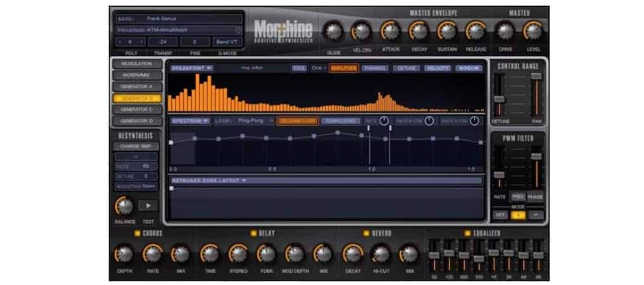Toggle the Reverb effect on/off
This screenshot has height=285, width=644.
point(366,233)
